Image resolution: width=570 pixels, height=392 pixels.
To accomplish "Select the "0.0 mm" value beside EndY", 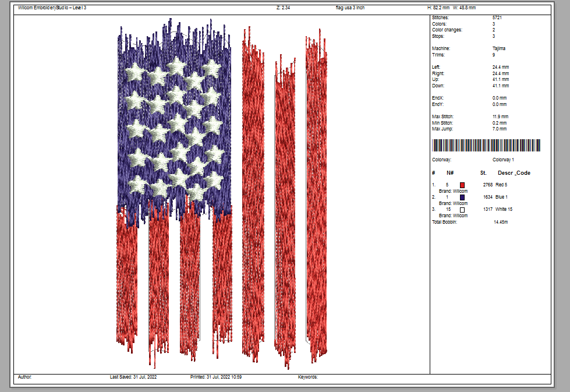I will (500, 104).
